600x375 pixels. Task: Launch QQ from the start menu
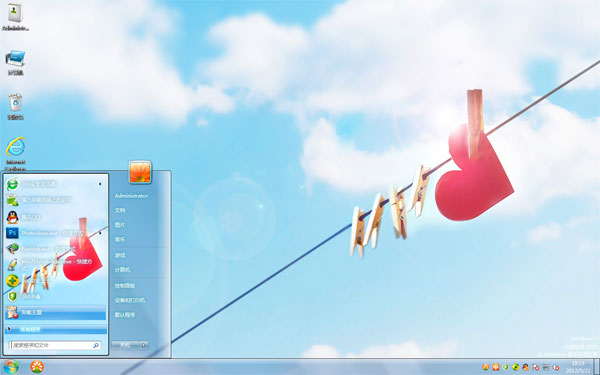[56, 217]
